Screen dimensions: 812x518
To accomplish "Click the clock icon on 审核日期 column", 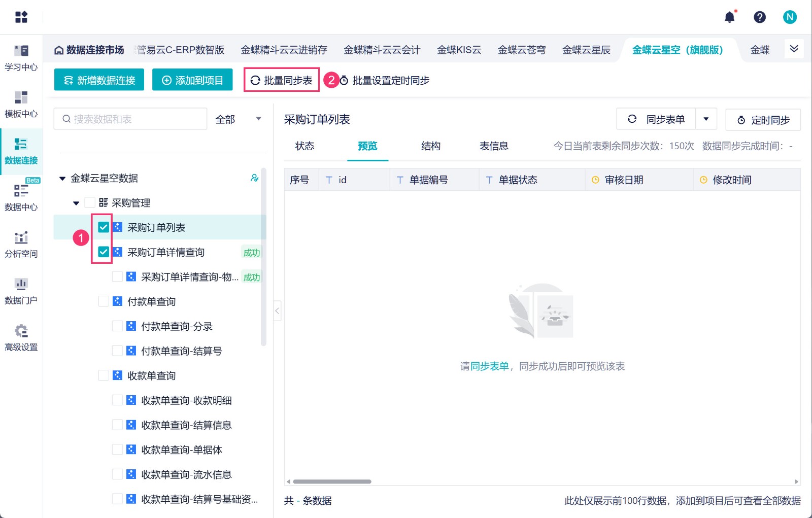I will pos(595,180).
